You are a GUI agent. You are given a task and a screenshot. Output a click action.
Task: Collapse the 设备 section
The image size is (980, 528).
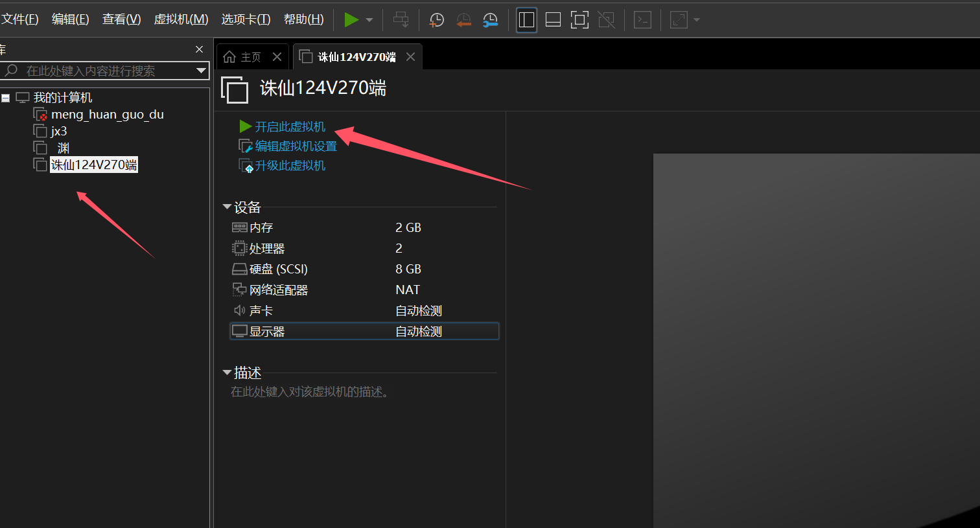pyautogui.click(x=227, y=207)
